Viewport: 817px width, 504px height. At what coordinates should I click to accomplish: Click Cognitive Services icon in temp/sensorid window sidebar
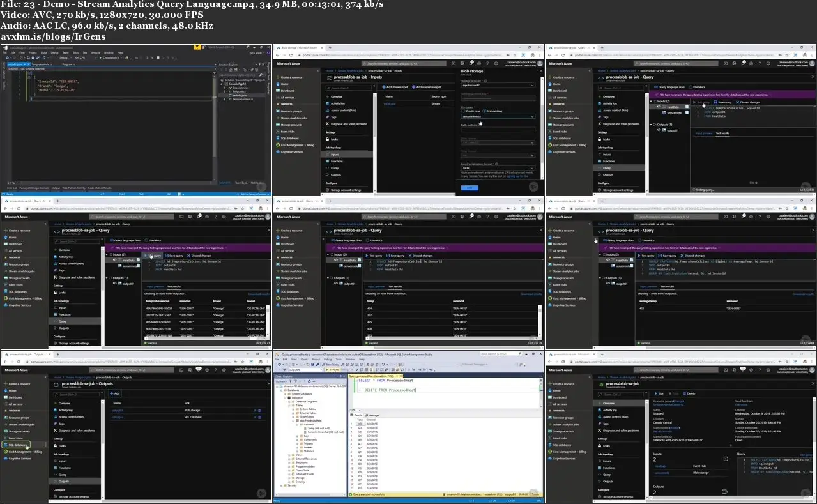(278, 305)
